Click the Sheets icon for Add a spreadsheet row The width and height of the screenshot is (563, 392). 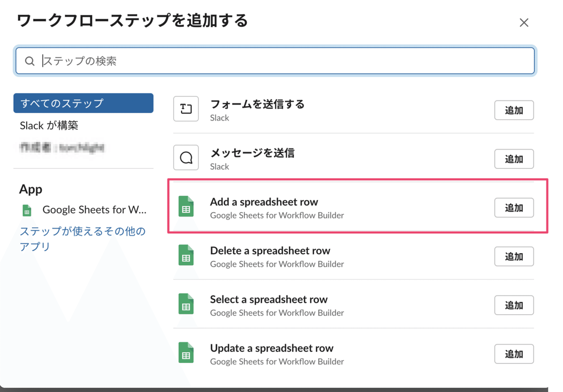pyautogui.click(x=186, y=207)
